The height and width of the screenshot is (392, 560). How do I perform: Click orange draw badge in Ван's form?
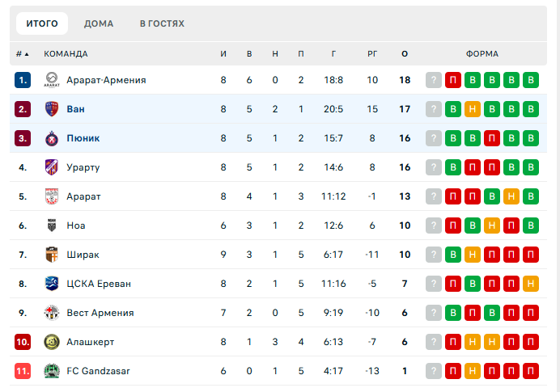[x=473, y=109]
